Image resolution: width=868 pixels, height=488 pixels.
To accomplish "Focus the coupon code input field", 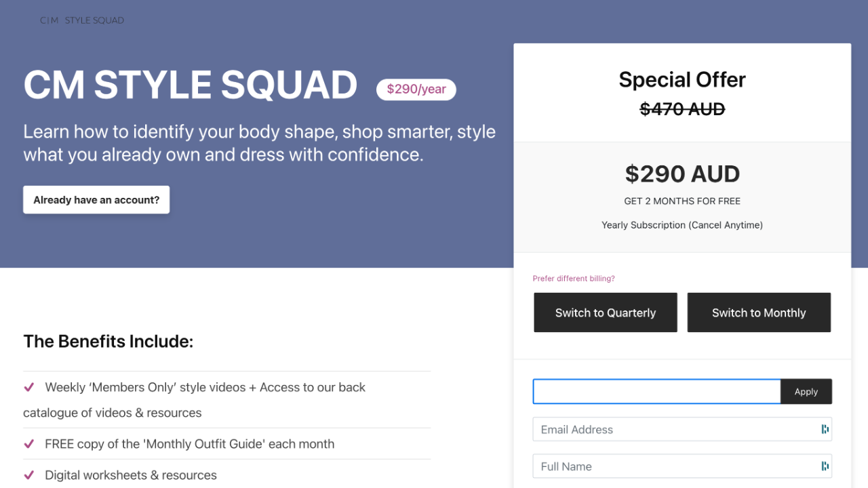I will click(656, 392).
